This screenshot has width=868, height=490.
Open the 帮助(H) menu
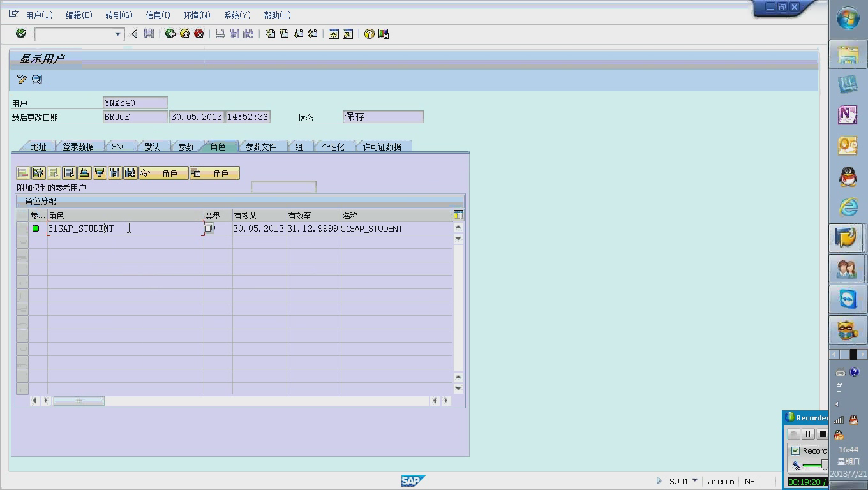point(277,15)
